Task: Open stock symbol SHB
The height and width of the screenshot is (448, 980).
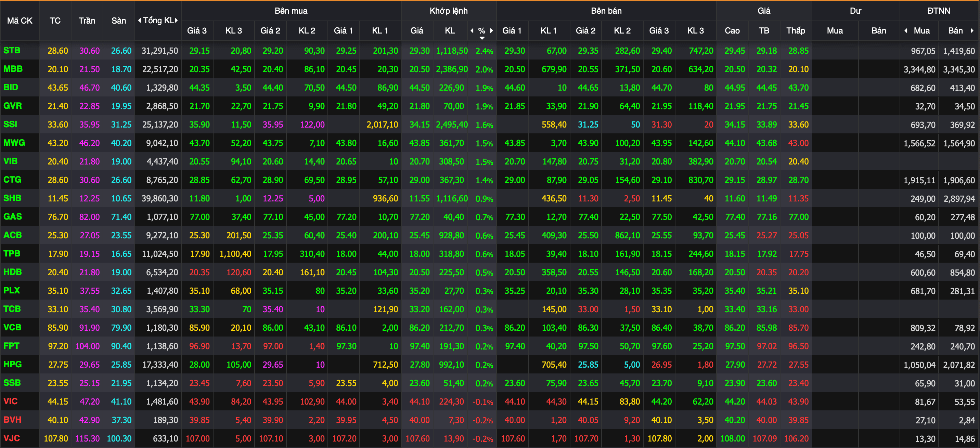Action: point(13,198)
